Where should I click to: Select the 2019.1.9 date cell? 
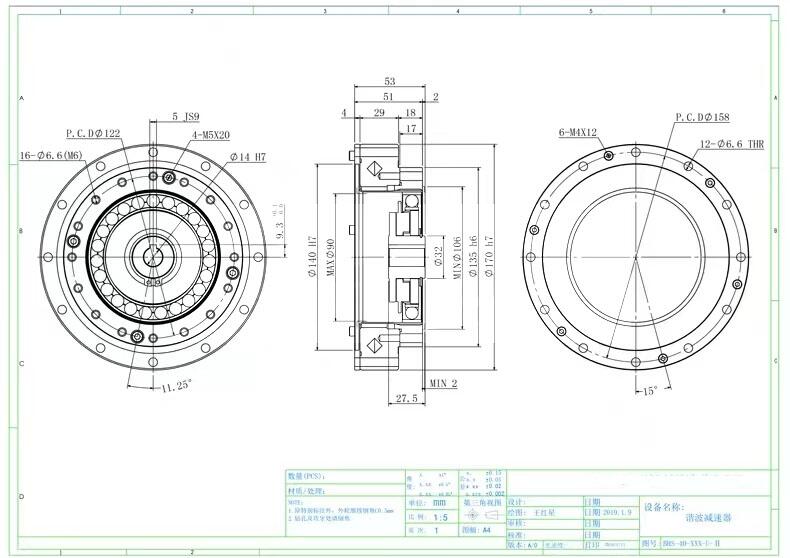click(617, 510)
